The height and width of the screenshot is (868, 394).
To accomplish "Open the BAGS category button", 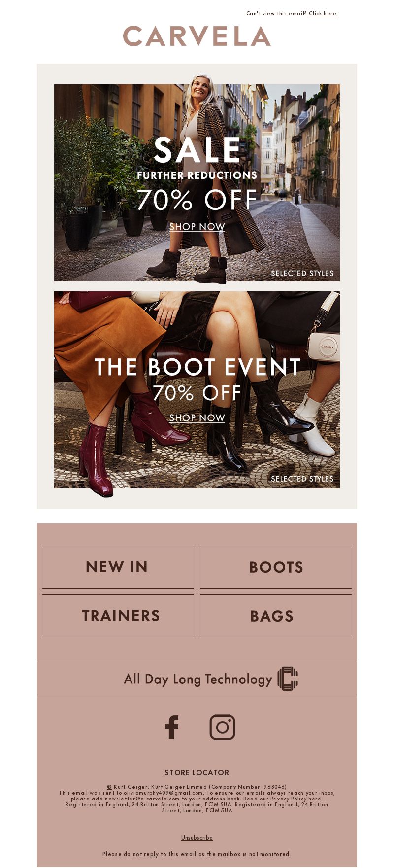I will pos(276,616).
